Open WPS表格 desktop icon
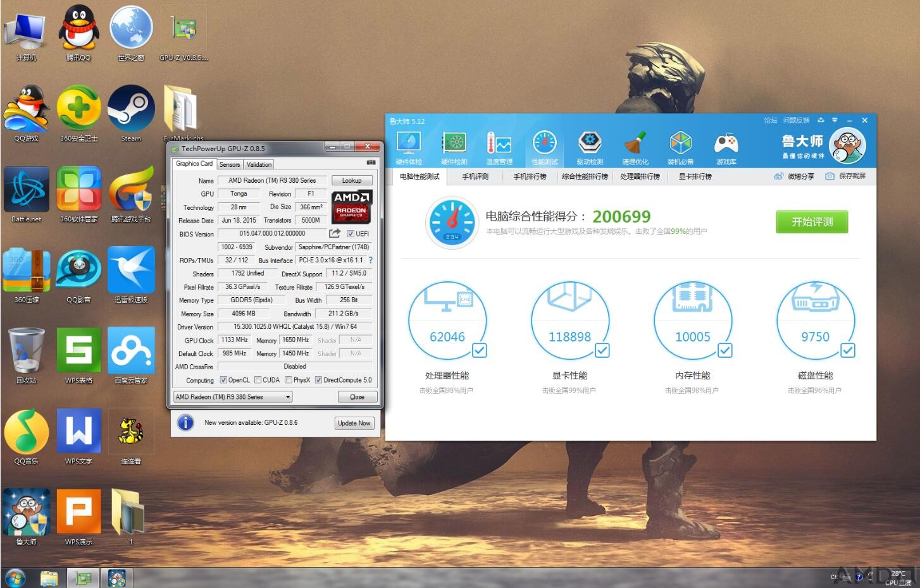This screenshot has width=920, height=588. coord(78,356)
